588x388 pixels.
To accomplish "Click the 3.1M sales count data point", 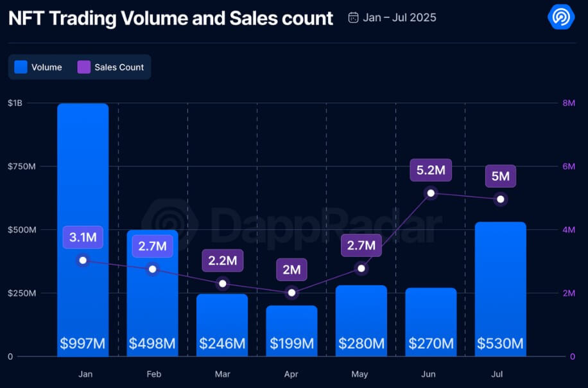I will tap(82, 260).
